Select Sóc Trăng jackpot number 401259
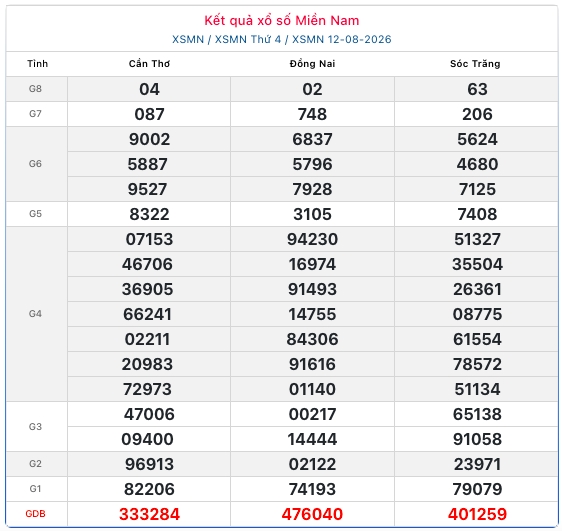This screenshot has height=531, width=562. click(477, 515)
